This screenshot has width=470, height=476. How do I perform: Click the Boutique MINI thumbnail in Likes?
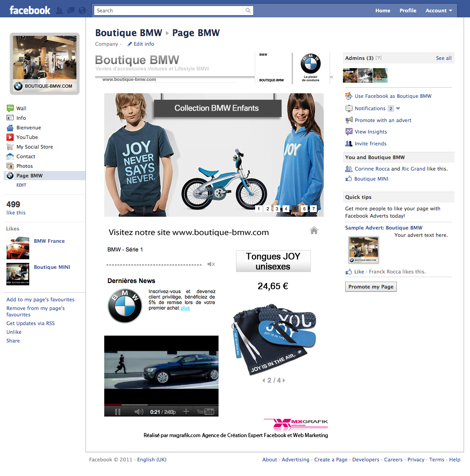(18, 274)
